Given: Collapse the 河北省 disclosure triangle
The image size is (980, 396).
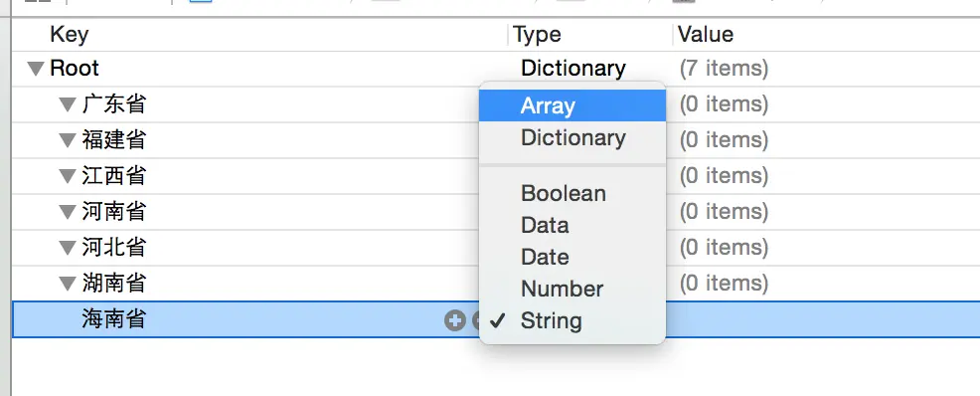Looking at the screenshot, I should click(x=68, y=249).
